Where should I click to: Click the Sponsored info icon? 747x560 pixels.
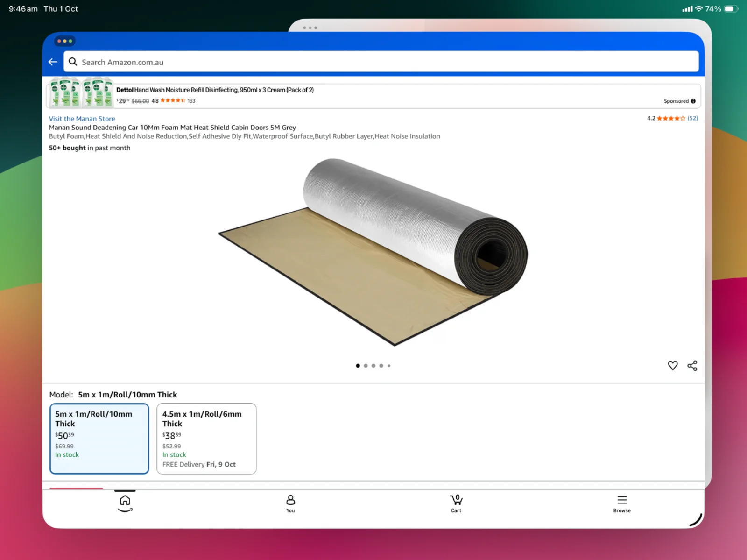coord(693,101)
